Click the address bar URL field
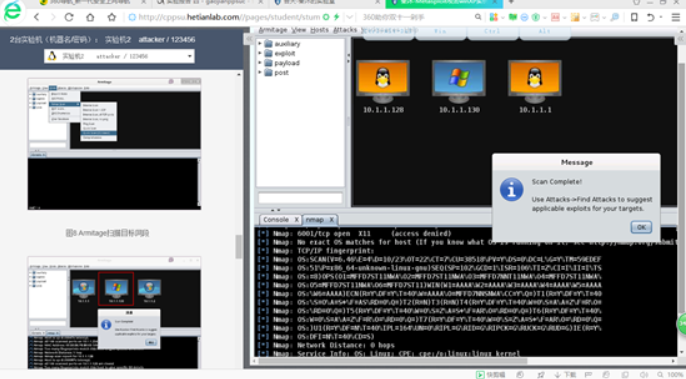686x379 pixels. pos(229,17)
